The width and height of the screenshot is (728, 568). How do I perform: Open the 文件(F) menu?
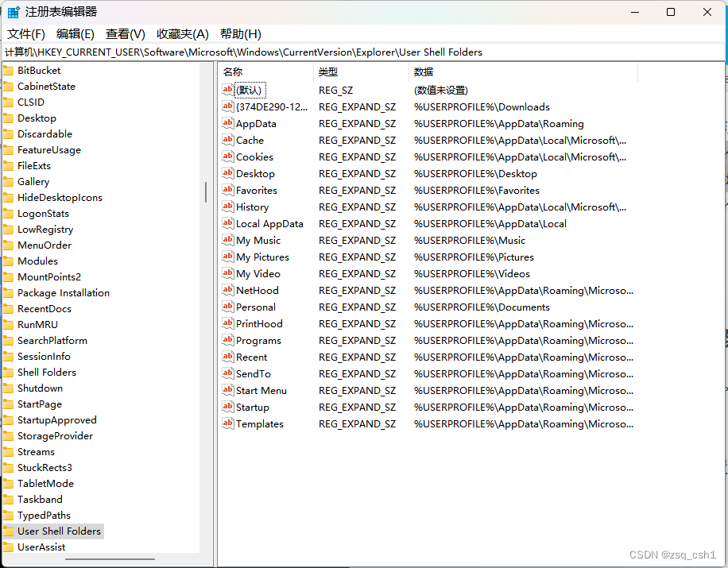[x=26, y=34]
